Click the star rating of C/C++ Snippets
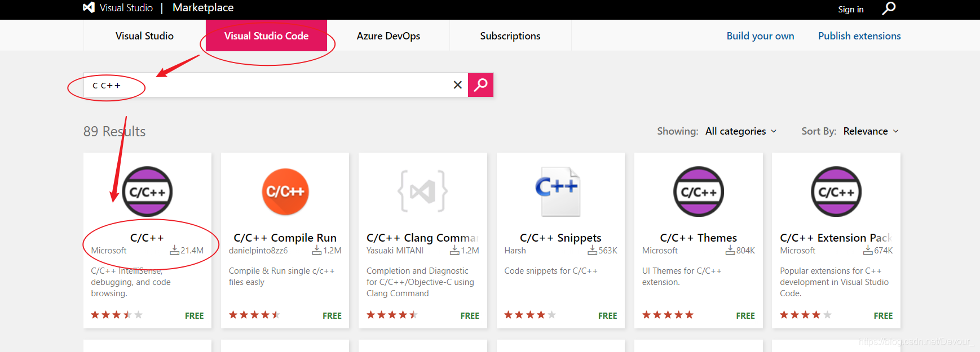 click(x=530, y=315)
